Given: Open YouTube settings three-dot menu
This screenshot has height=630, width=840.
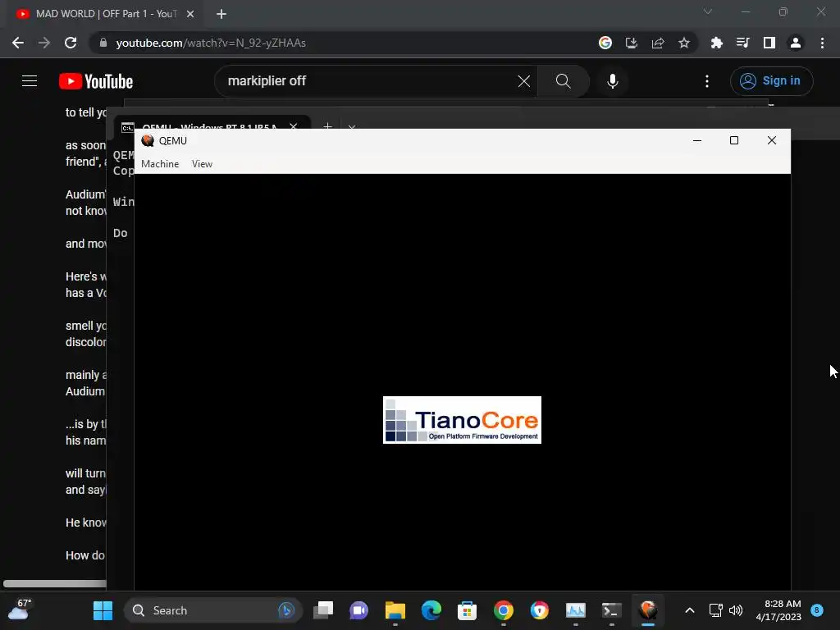Looking at the screenshot, I should click(707, 81).
